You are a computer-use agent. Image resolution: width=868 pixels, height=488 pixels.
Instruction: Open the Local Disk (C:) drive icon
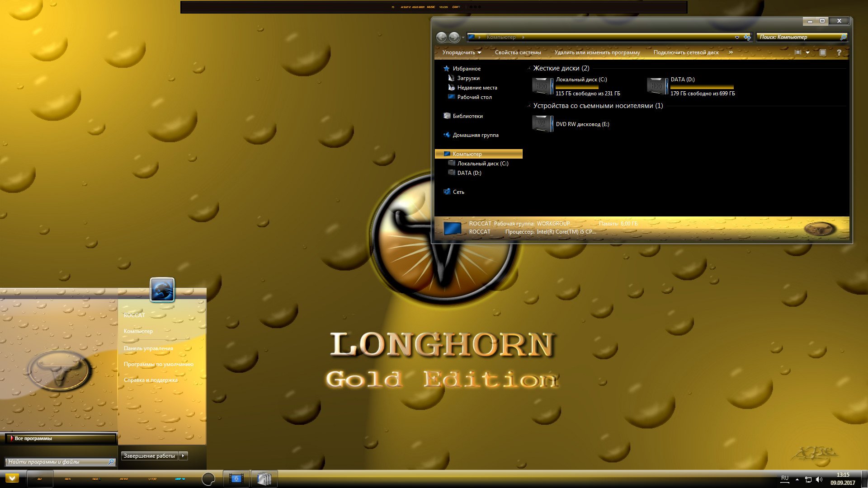pyautogui.click(x=542, y=86)
